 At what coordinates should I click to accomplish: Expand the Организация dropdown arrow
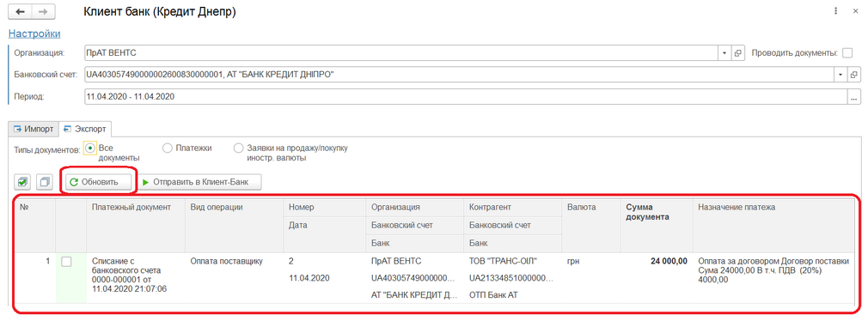click(x=724, y=53)
